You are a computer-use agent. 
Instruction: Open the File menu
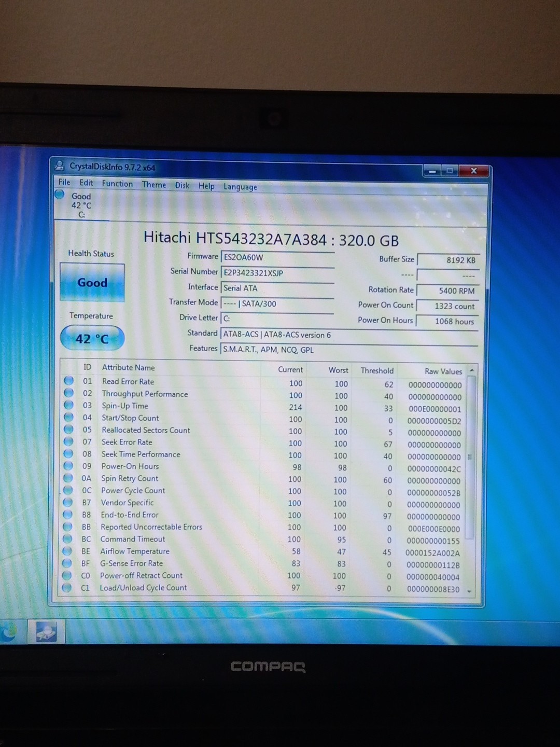click(64, 182)
